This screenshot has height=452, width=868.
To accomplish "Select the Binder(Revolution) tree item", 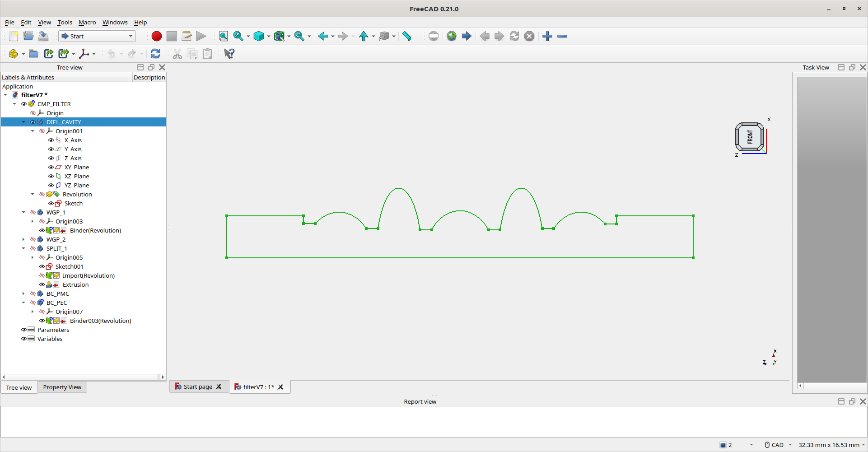I will [95, 230].
